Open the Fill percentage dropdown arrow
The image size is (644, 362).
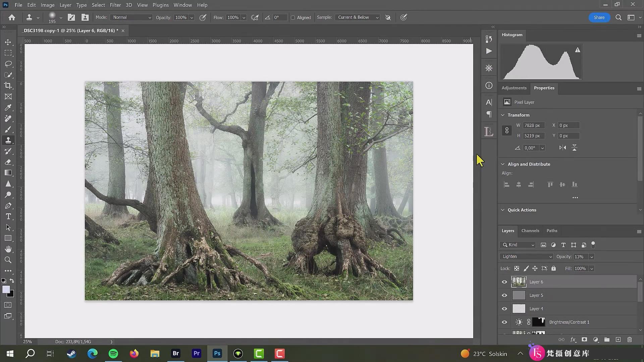[x=592, y=268]
